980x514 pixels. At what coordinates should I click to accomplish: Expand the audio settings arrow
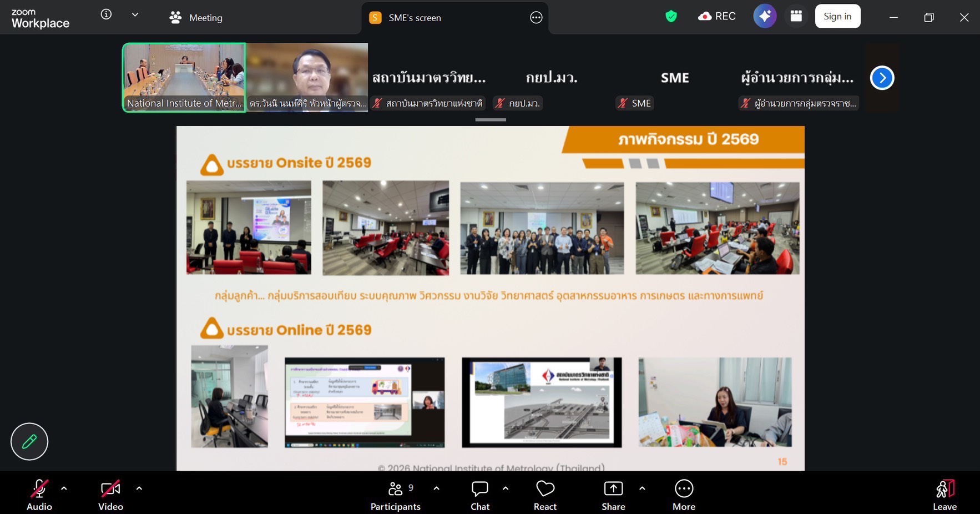[x=64, y=488]
